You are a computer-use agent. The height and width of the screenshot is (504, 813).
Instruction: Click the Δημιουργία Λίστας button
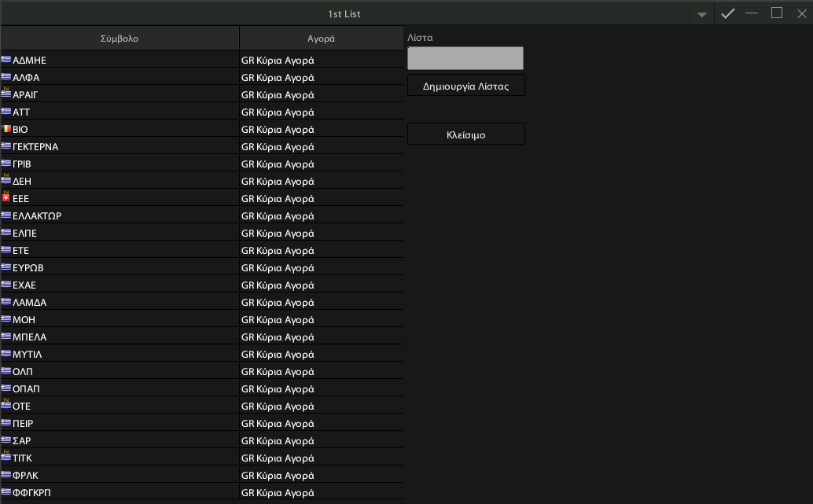[x=466, y=86]
